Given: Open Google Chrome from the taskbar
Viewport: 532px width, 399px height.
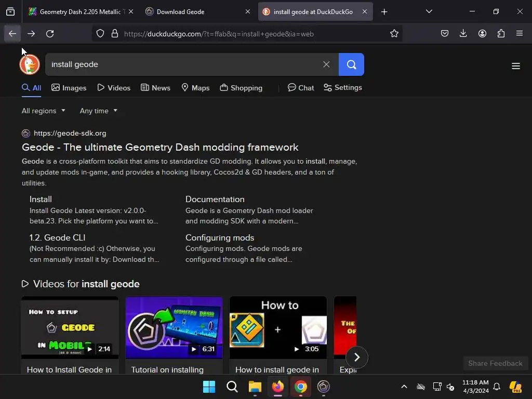Looking at the screenshot, I should click(301, 387).
